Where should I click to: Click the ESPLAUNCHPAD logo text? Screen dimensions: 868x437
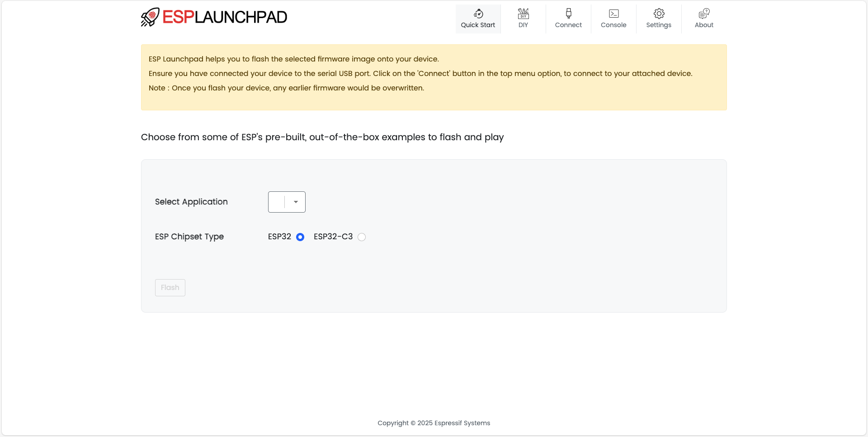click(225, 17)
